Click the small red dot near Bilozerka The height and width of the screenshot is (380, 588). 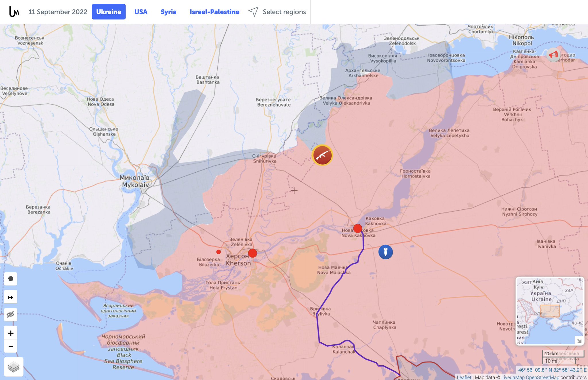[x=218, y=252]
